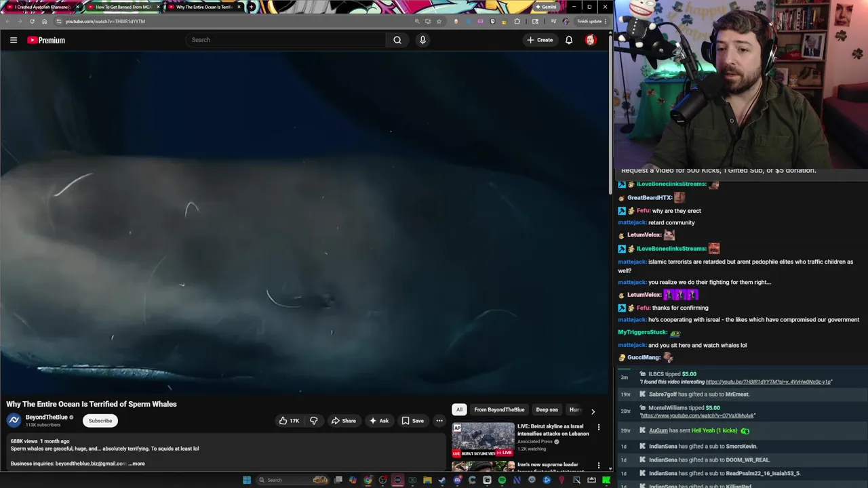Screen dimensions: 868x488
Task: Click 'Associated Press' channel name
Action: click(535, 441)
